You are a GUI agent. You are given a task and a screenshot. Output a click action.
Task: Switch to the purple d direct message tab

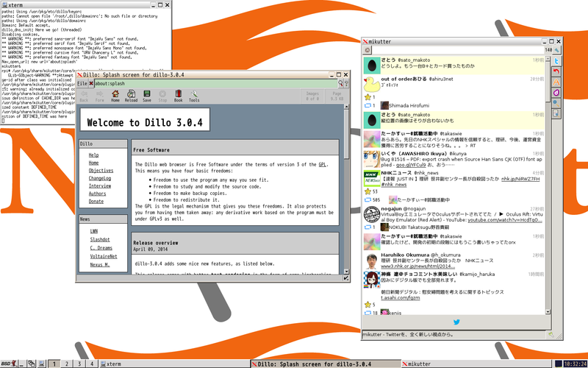(x=556, y=93)
